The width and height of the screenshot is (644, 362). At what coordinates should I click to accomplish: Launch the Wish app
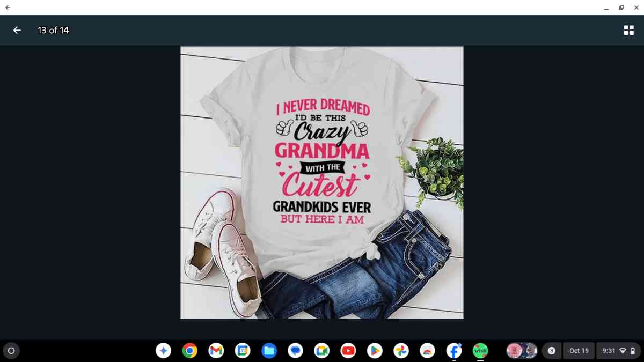pyautogui.click(x=480, y=351)
